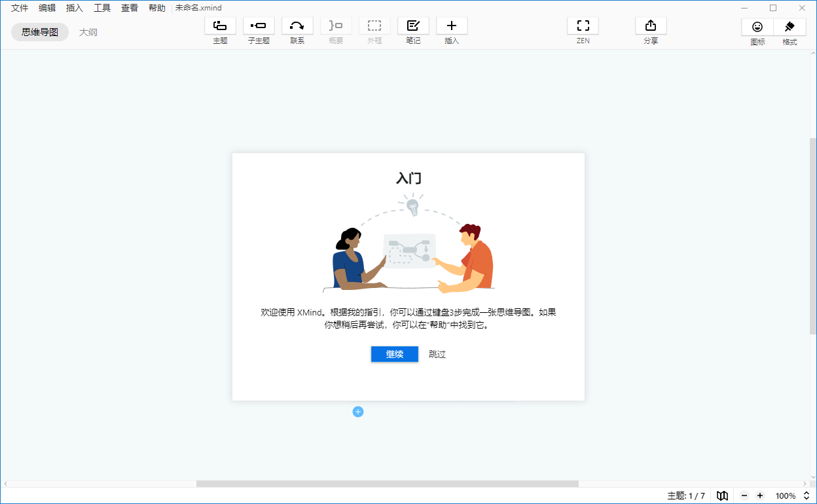The image size is (817, 504).
Task: Open the 插入 plus toolbar button
Action: (452, 26)
